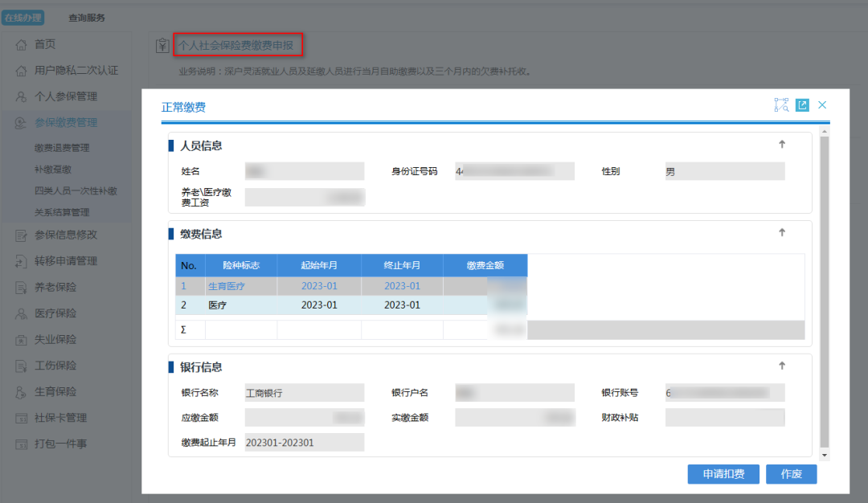Open 转移申请管理 menu item
The height and width of the screenshot is (503, 868).
coord(66,260)
